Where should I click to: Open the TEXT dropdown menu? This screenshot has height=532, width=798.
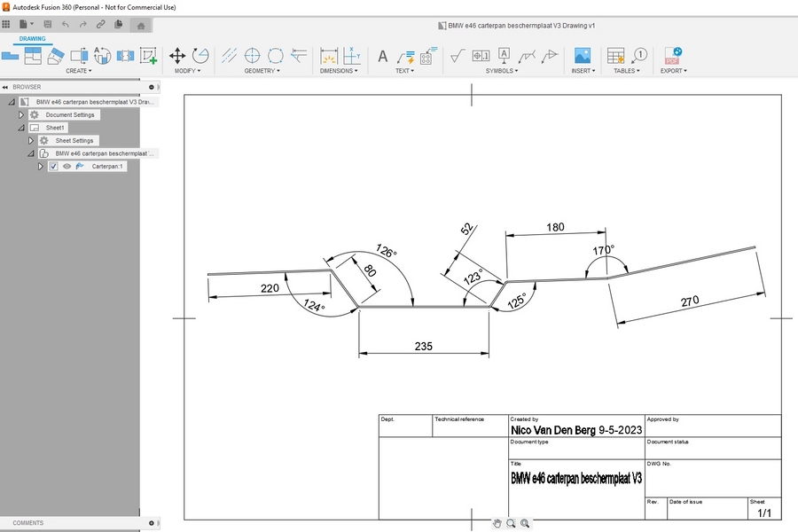pyautogui.click(x=404, y=71)
